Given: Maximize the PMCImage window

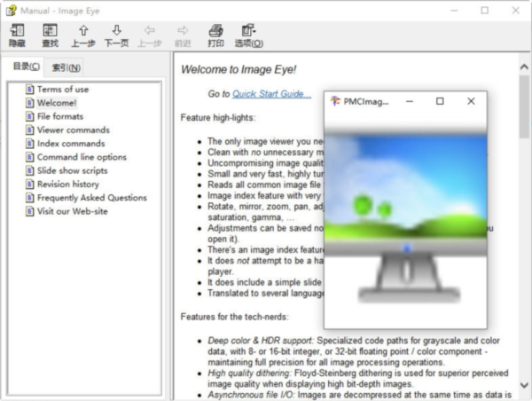Looking at the screenshot, I should pos(440,101).
